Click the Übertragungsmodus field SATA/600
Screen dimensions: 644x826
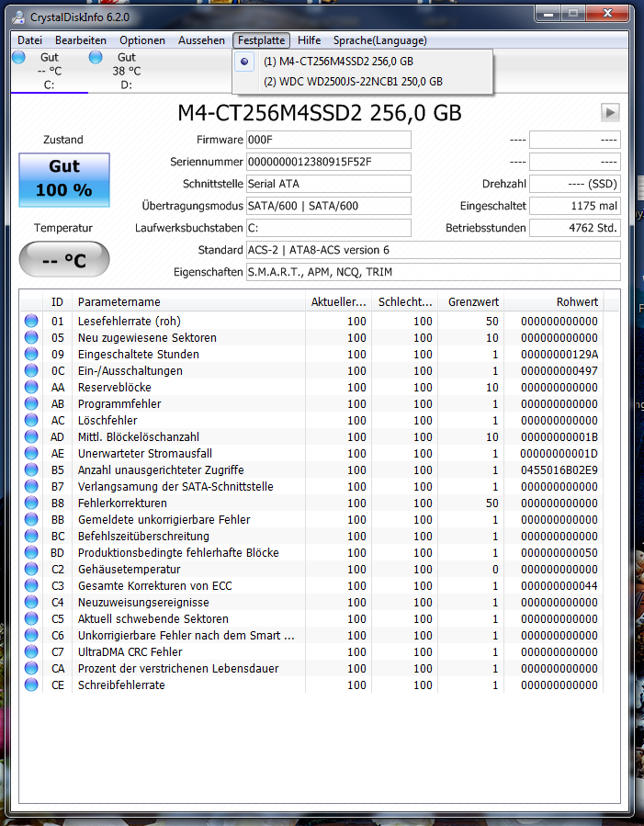tap(329, 206)
